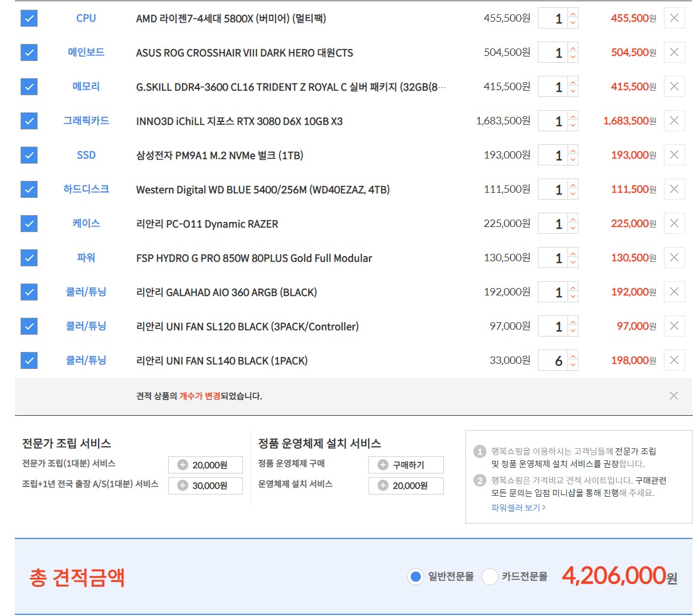This screenshot has height=616, width=697.
Task: Open the 파워 category link
Action: click(86, 258)
